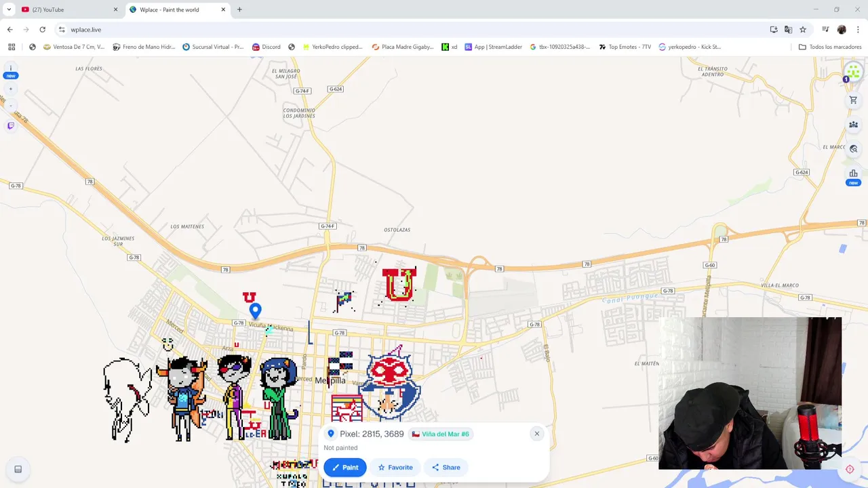
Task: Open the tbx-10920325a438 bookmark
Action: (560, 47)
